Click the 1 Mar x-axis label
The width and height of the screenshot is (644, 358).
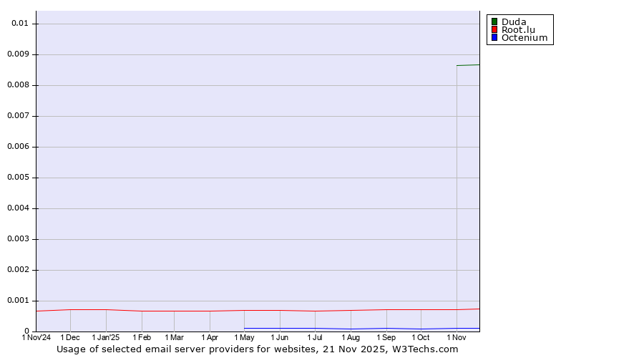point(174,337)
